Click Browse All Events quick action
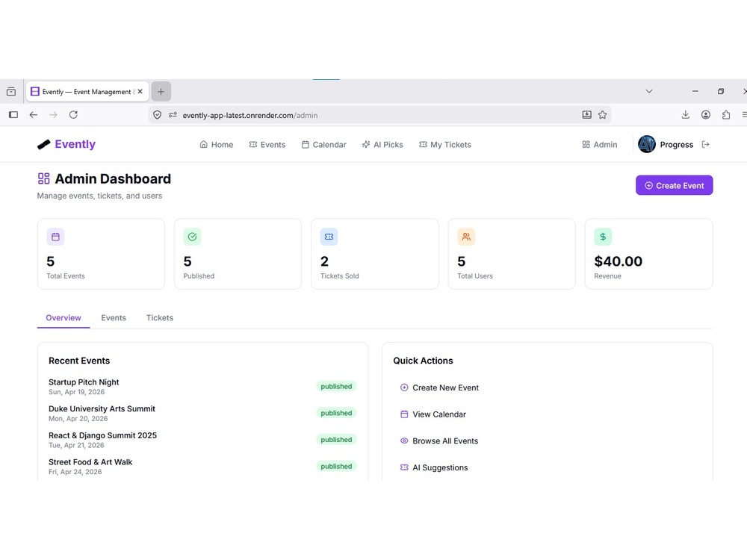This screenshot has width=747, height=560. coord(438,441)
